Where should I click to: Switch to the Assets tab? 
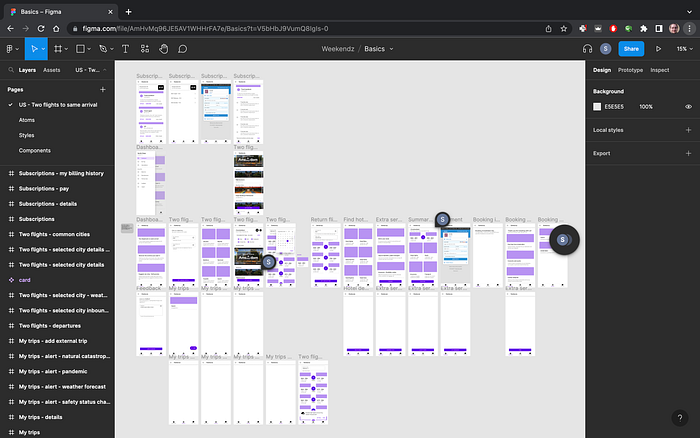click(51, 70)
